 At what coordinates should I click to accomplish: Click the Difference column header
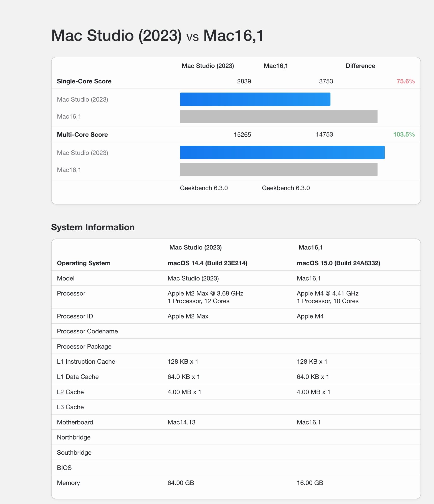[x=360, y=66]
